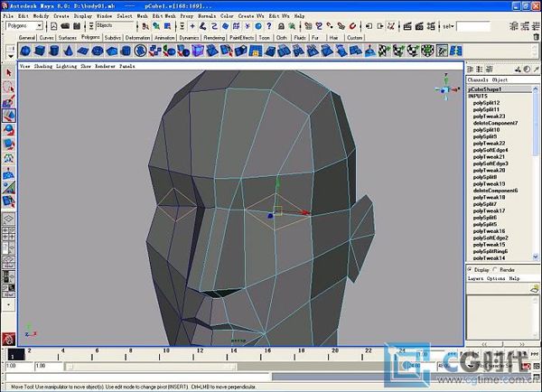Click deleteComponent7 in INPUTS list

495,123
